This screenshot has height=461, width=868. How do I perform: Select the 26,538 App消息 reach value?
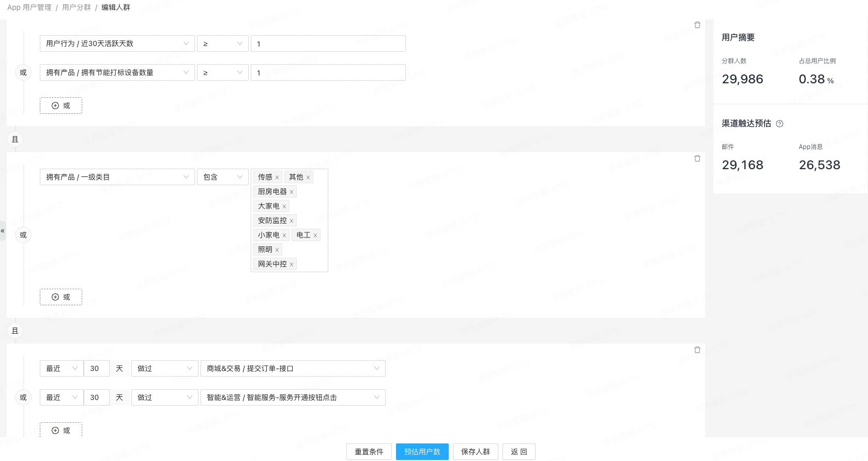point(819,165)
